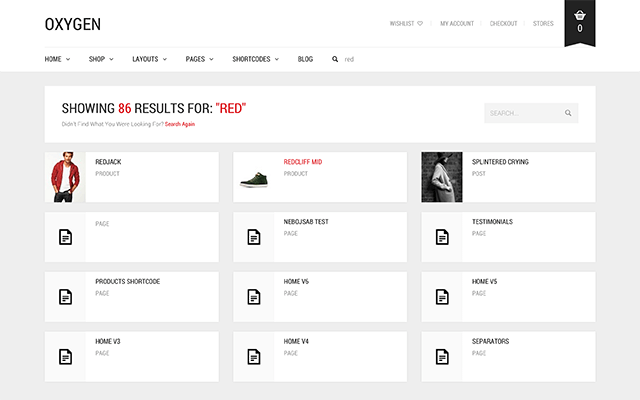Open the My Account link
Image resolution: width=640 pixels, height=400 pixels.
457,23
